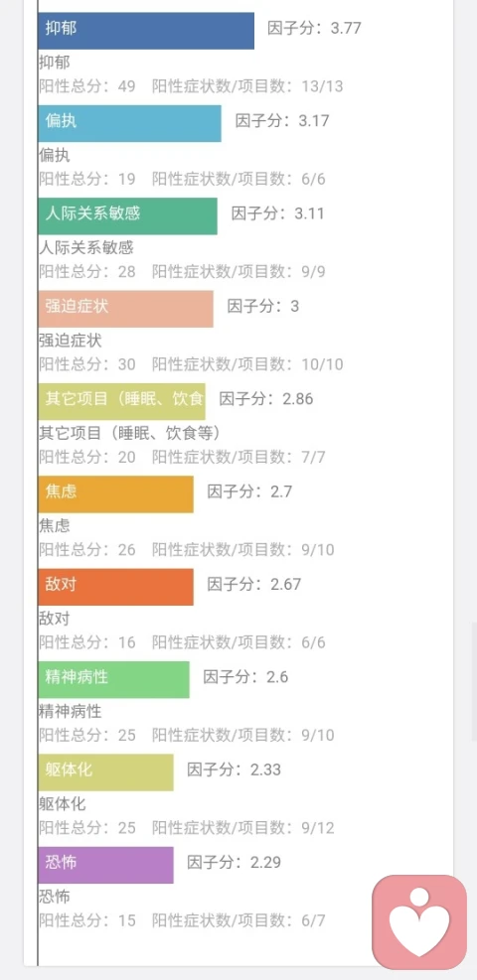Tap the salmon 强迫症状 bar
This screenshot has height=980, width=477.
click(125, 309)
